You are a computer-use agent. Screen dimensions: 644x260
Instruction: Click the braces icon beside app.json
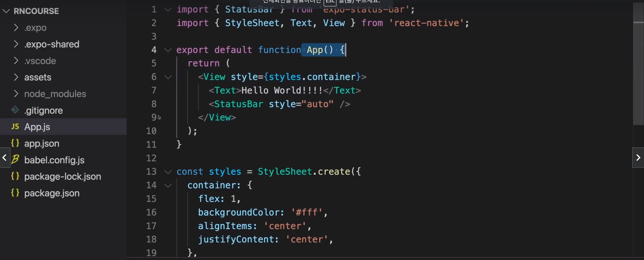coord(15,143)
